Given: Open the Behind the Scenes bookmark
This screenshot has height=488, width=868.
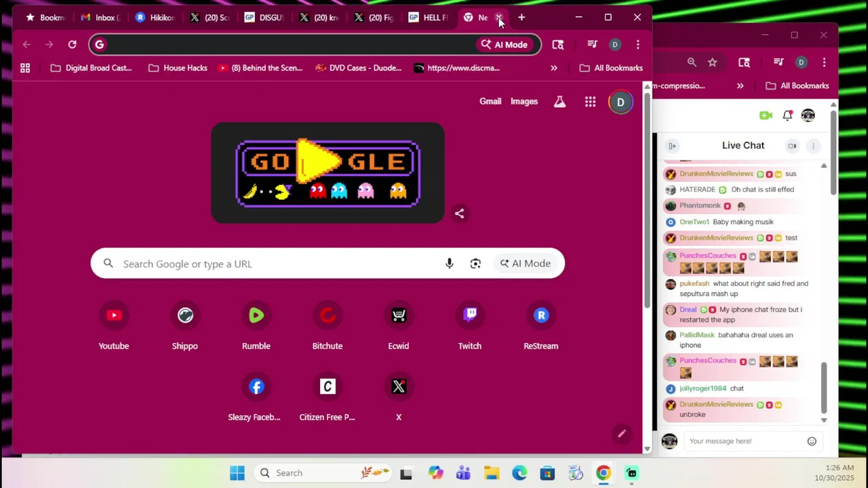Looking at the screenshot, I should 260,68.
